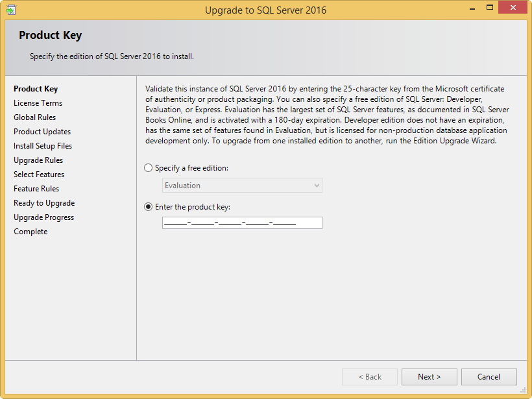The width and height of the screenshot is (532, 399).
Task: Click 'Specify the edition of SQL Server 2016' subtitle
Action: pos(112,56)
